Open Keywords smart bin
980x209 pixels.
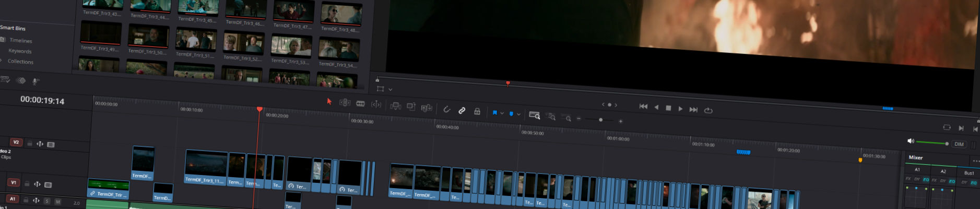(x=20, y=51)
